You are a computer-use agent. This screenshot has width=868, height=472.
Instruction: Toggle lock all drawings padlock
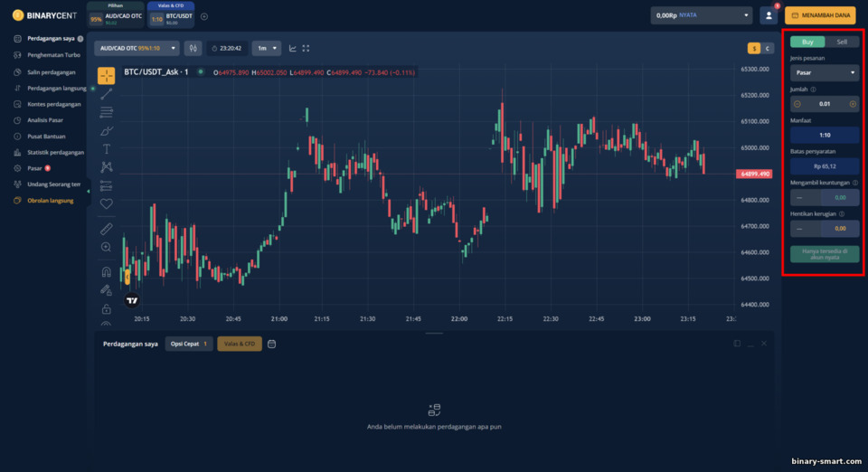tap(107, 308)
